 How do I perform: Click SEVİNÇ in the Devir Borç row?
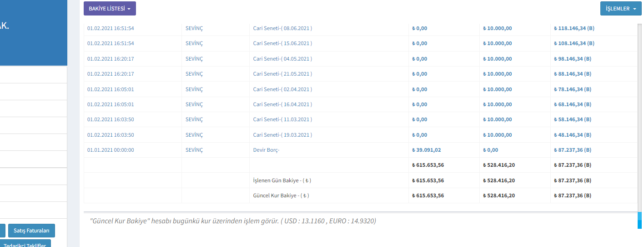[x=194, y=150]
